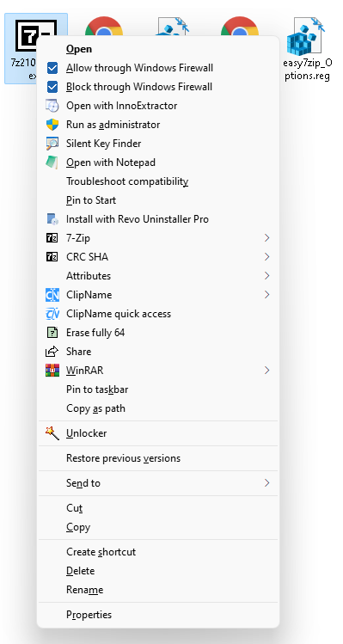Screen dimensions: 343x644
Task: Click the Run as administrator shield icon
Action: pos(52,125)
